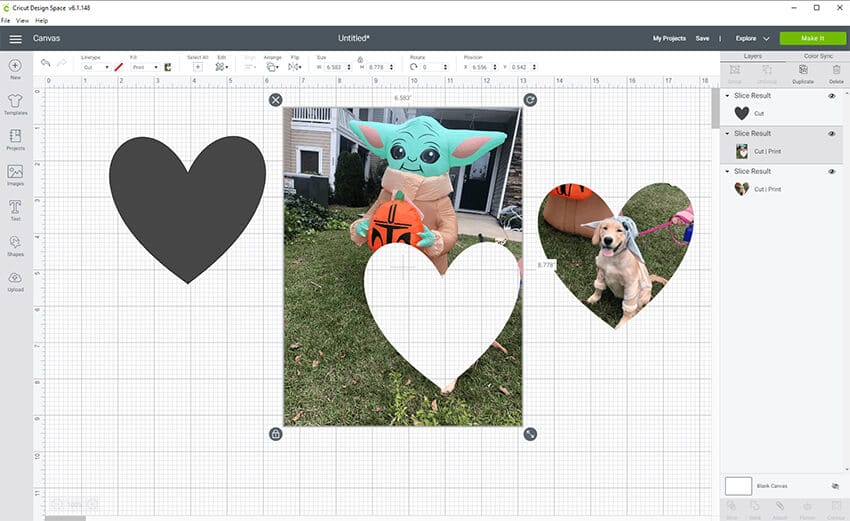The image size is (850, 521).
Task: Click the Y position input field
Action: pyautogui.click(x=521, y=67)
